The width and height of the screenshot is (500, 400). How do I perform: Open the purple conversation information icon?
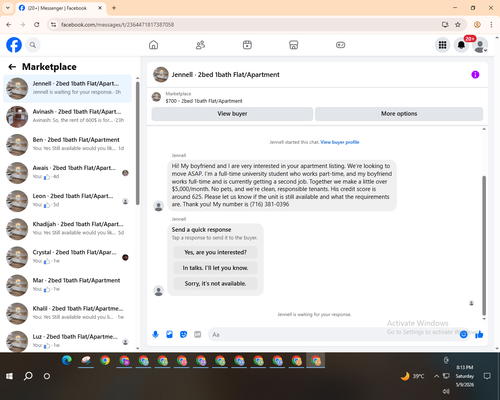pyautogui.click(x=475, y=75)
